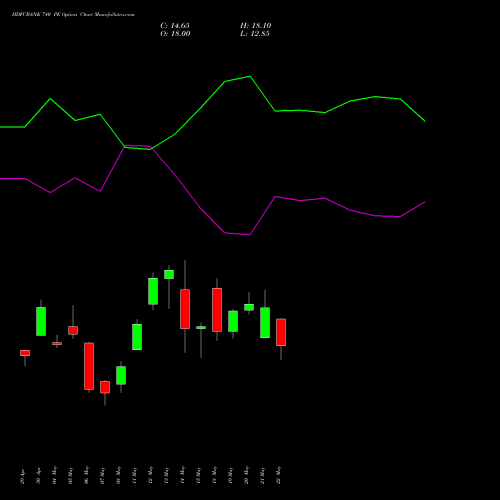Screen dimensions: 500x500
Task: Select the red candle for 18 May
Action: coord(217,310)
